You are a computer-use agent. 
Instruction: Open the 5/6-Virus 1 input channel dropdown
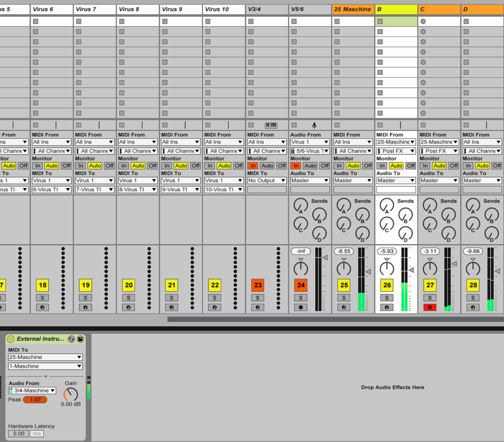coord(310,151)
